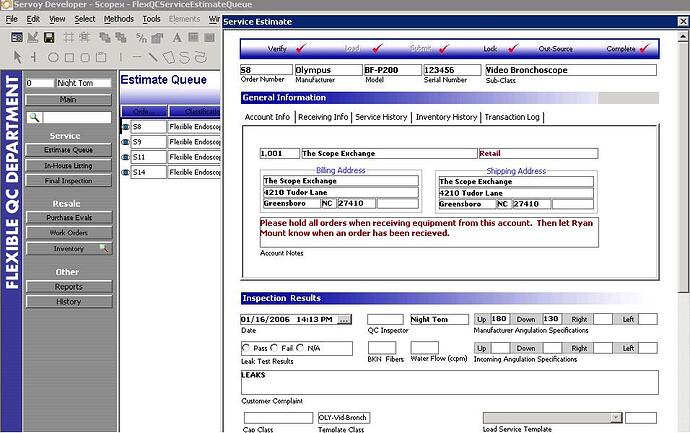The height and width of the screenshot is (433, 690).
Task: Open Work Orders under Resale
Action: [x=69, y=233]
